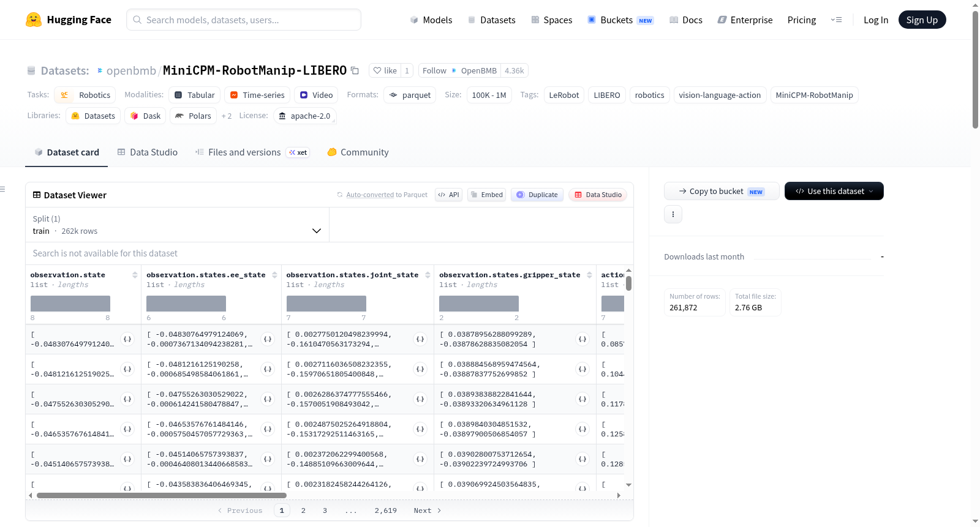The height and width of the screenshot is (527, 980).
Task: Expand the cell containing 0.0027750120498239994
Action: tap(420, 339)
